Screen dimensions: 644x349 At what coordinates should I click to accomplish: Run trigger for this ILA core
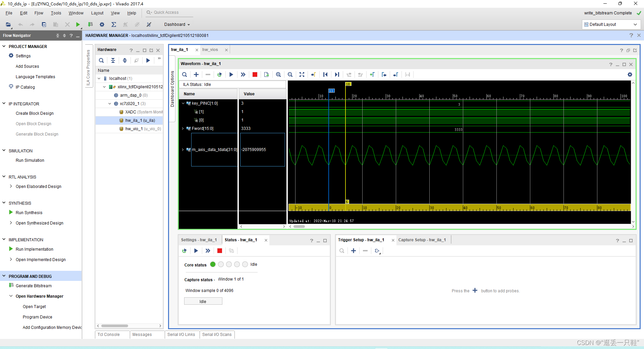[231, 74]
